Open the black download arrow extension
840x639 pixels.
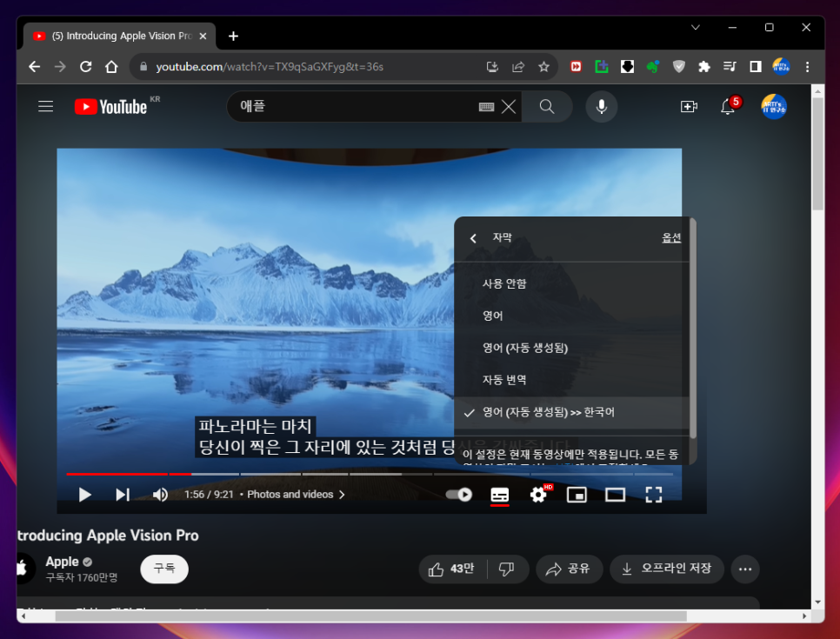coord(627,66)
